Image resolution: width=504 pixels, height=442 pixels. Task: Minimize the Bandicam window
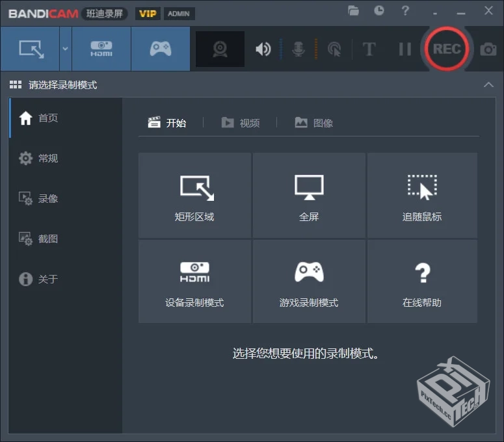coord(461,14)
